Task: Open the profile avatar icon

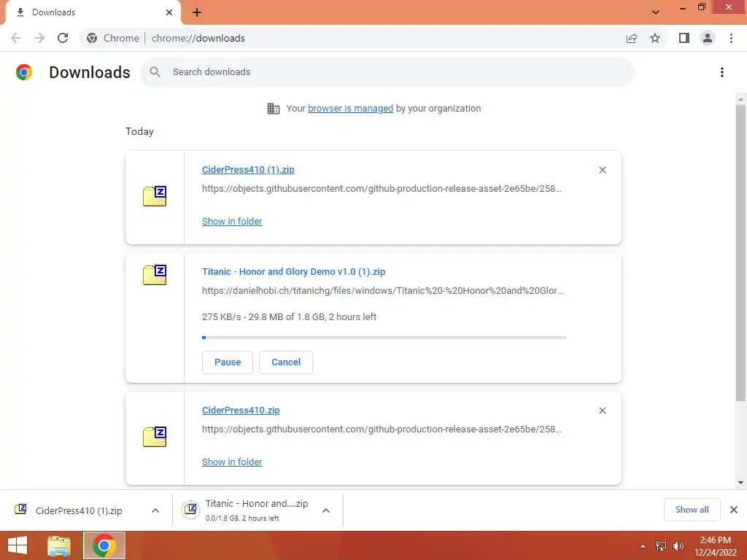Action: 708,38
